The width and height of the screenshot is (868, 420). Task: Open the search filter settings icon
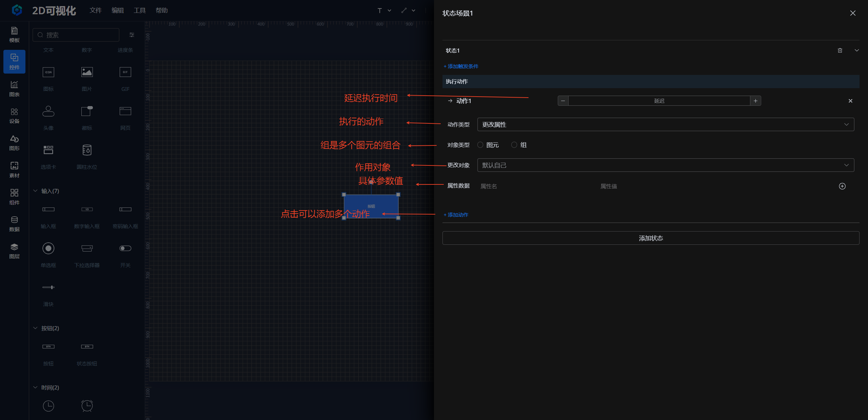tap(132, 35)
